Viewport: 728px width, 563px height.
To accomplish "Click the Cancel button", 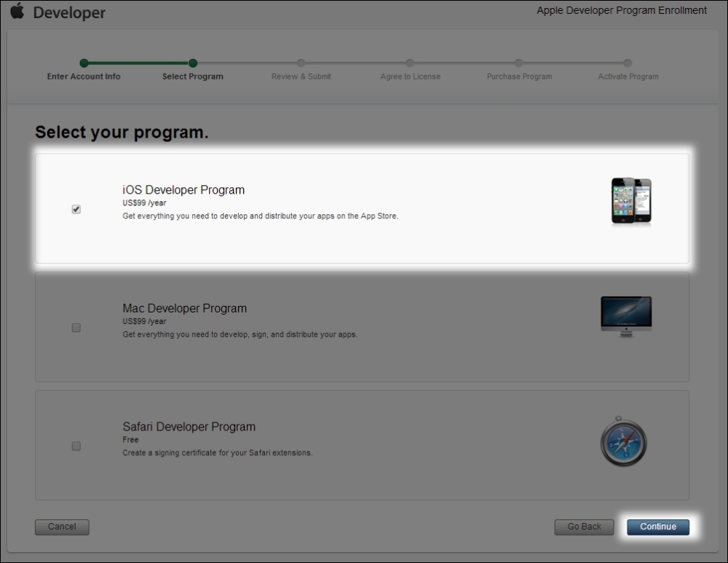I will pyautogui.click(x=62, y=527).
